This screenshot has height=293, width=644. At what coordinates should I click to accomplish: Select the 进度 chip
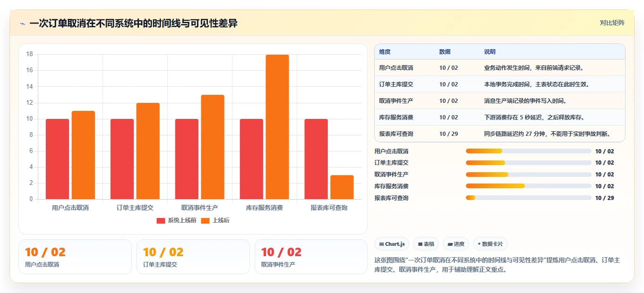[x=456, y=244]
